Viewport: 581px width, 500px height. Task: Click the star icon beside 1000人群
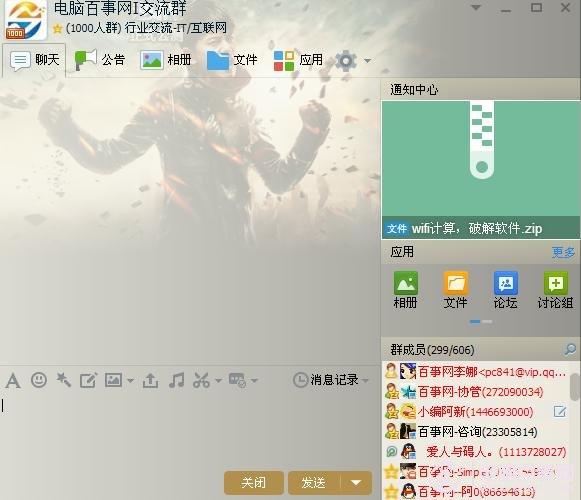pyautogui.click(x=57, y=28)
